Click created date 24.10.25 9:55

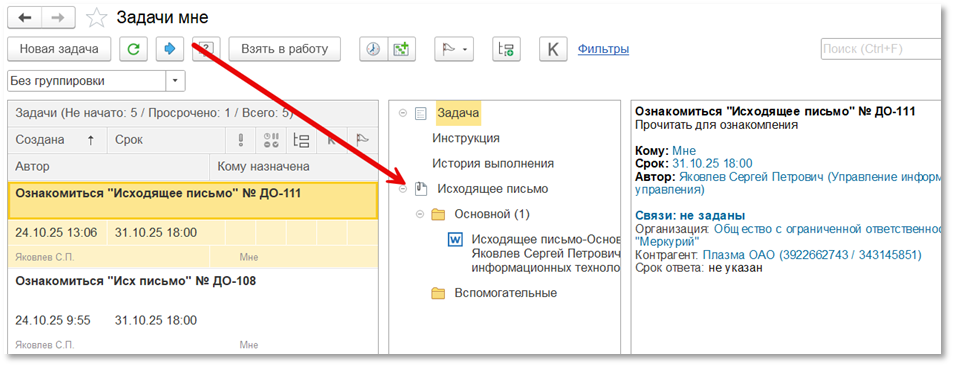coord(52,320)
